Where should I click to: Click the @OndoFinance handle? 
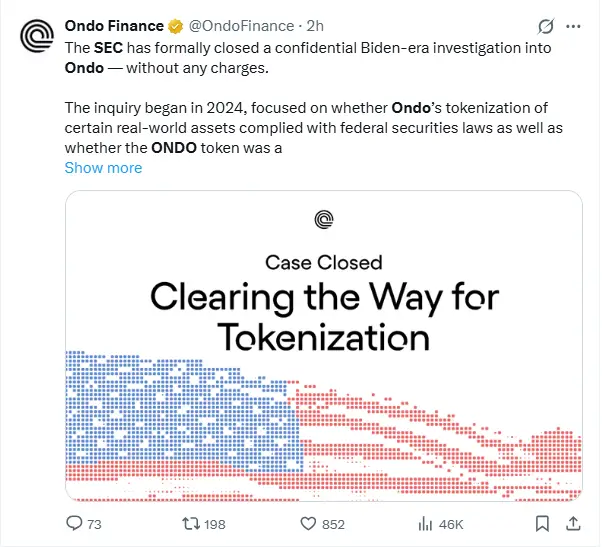(239, 25)
